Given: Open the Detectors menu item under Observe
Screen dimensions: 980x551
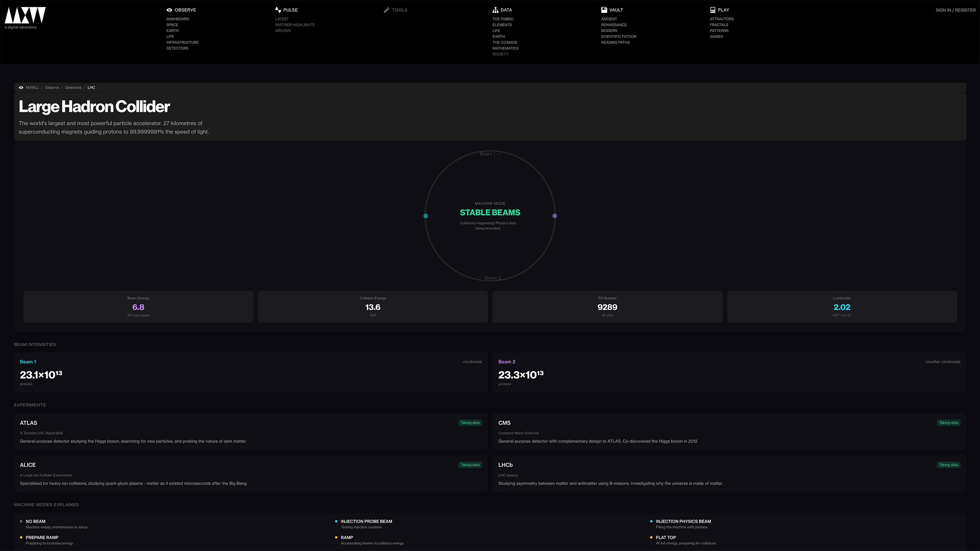Looking at the screenshot, I should (x=177, y=48).
